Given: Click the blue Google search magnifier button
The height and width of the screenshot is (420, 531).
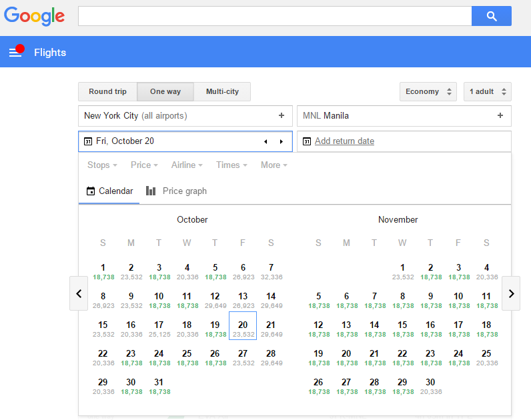Looking at the screenshot, I should tap(491, 16).
